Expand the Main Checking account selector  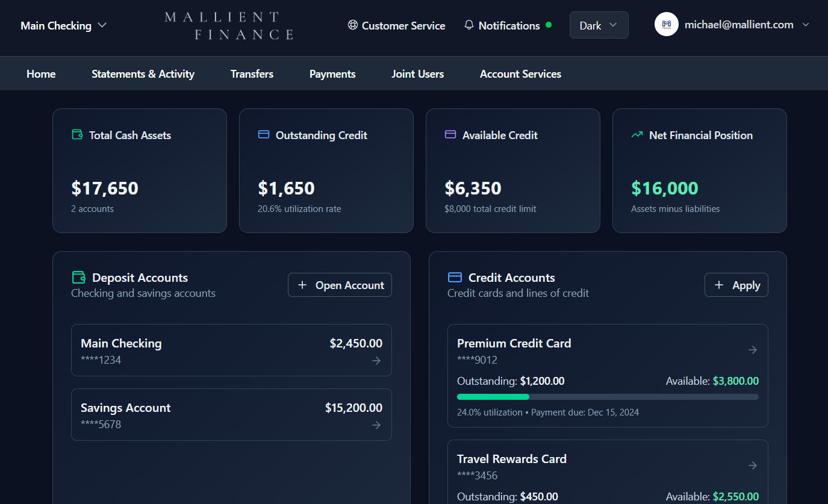(63, 25)
